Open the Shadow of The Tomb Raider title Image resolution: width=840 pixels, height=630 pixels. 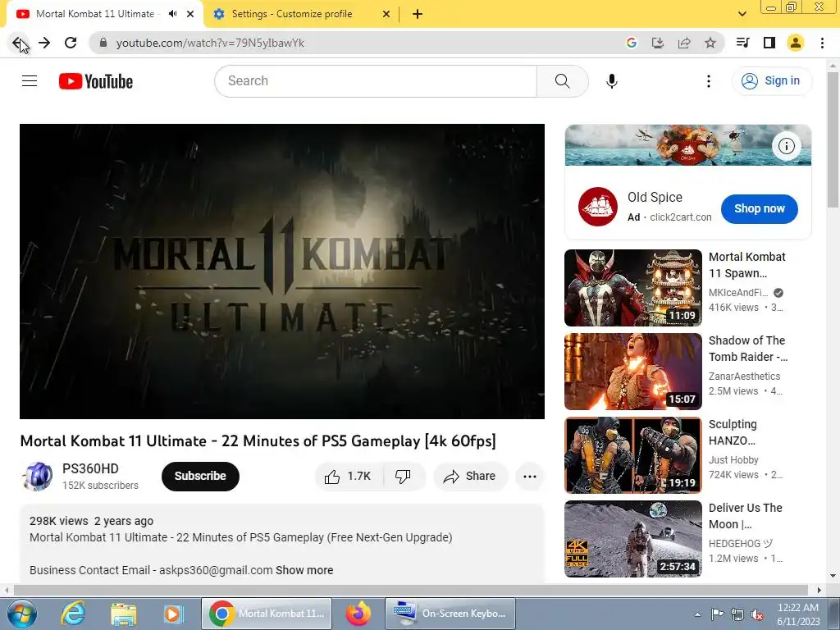pyautogui.click(x=748, y=349)
